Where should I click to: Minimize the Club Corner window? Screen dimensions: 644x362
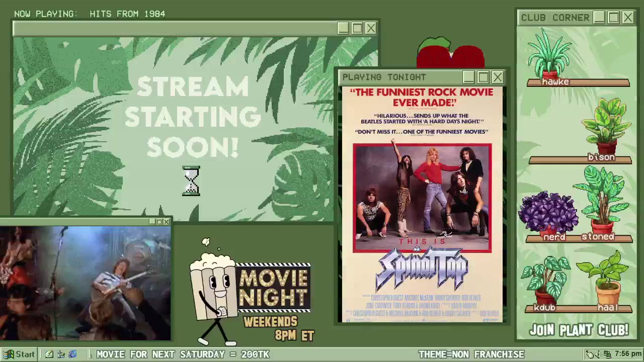(599, 17)
